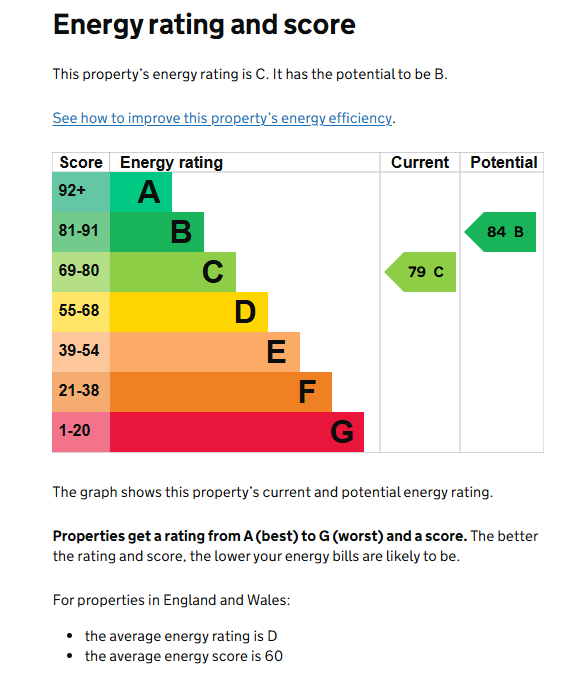Click the orange E rating bar
Viewport: 582px width, 692px height.
click(205, 352)
